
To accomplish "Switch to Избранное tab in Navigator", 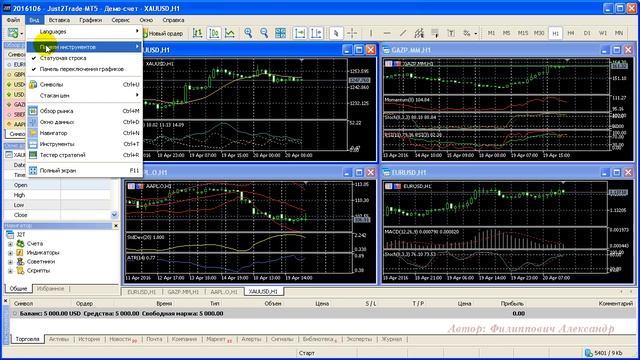I will (x=50, y=289).
